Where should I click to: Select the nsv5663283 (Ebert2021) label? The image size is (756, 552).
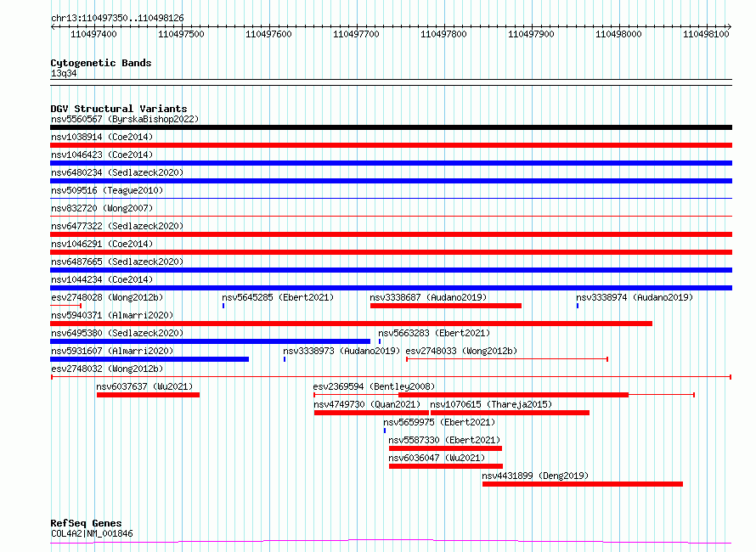pyautogui.click(x=434, y=333)
